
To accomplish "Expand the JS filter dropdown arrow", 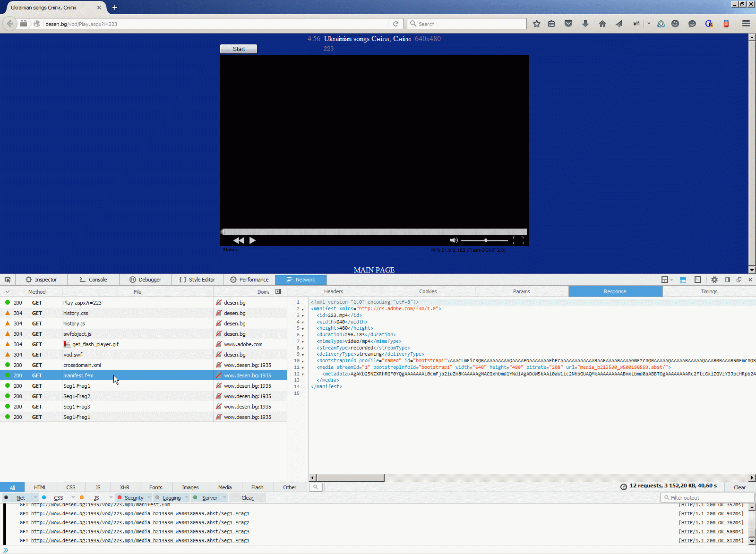I will pyautogui.click(x=111, y=497).
